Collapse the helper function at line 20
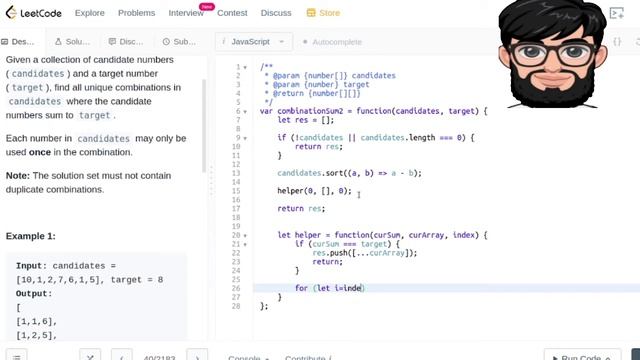The height and width of the screenshot is (360, 640). pyautogui.click(x=245, y=236)
